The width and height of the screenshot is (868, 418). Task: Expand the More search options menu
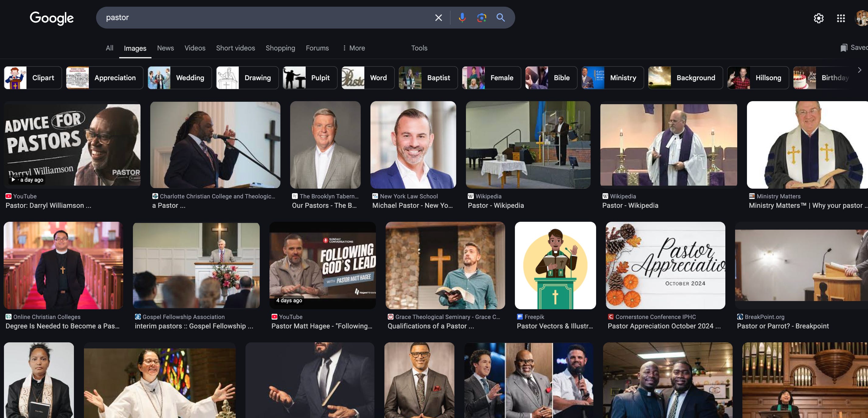pyautogui.click(x=353, y=48)
